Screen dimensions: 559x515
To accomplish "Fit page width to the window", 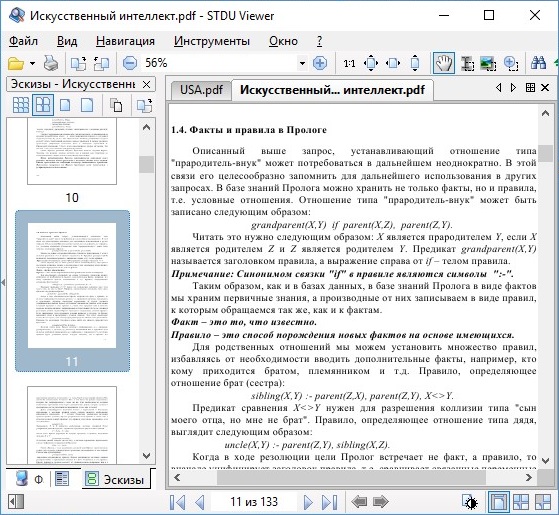I will (393, 63).
